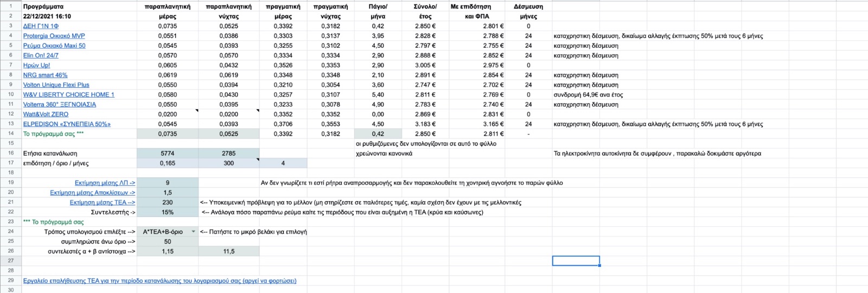Select the months cell containing 4

(x=283, y=163)
